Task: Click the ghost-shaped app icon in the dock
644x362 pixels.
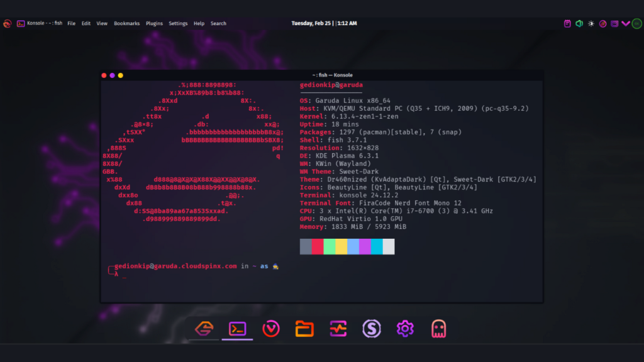Action: 439,328
